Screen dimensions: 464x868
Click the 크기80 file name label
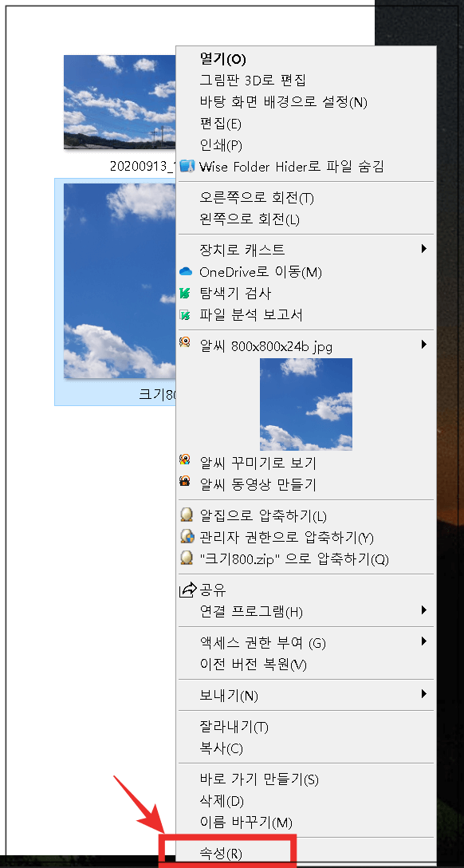(x=157, y=394)
